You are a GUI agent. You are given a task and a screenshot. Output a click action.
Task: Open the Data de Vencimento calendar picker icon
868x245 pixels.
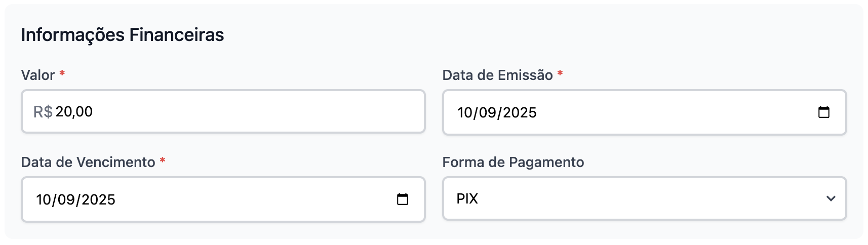point(402,199)
